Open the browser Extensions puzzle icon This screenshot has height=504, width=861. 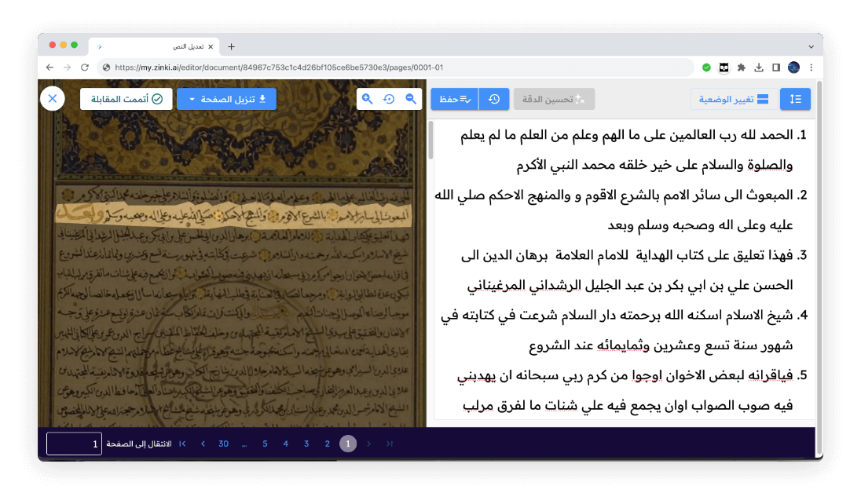741,68
